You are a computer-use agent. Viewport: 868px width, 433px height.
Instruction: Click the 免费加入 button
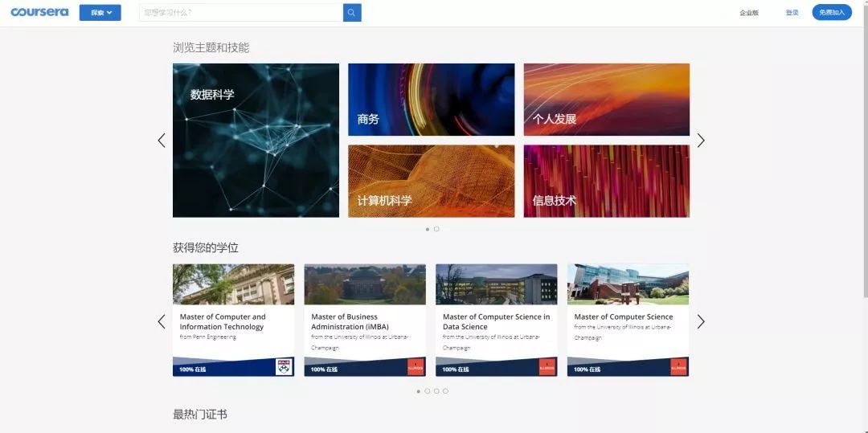coord(832,12)
